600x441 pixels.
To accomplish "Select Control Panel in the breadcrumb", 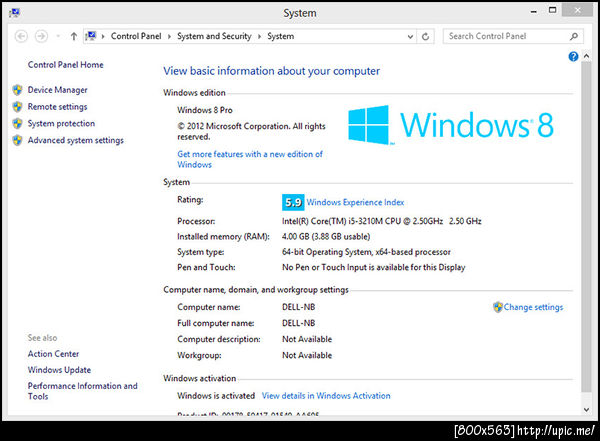I will (x=136, y=36).
